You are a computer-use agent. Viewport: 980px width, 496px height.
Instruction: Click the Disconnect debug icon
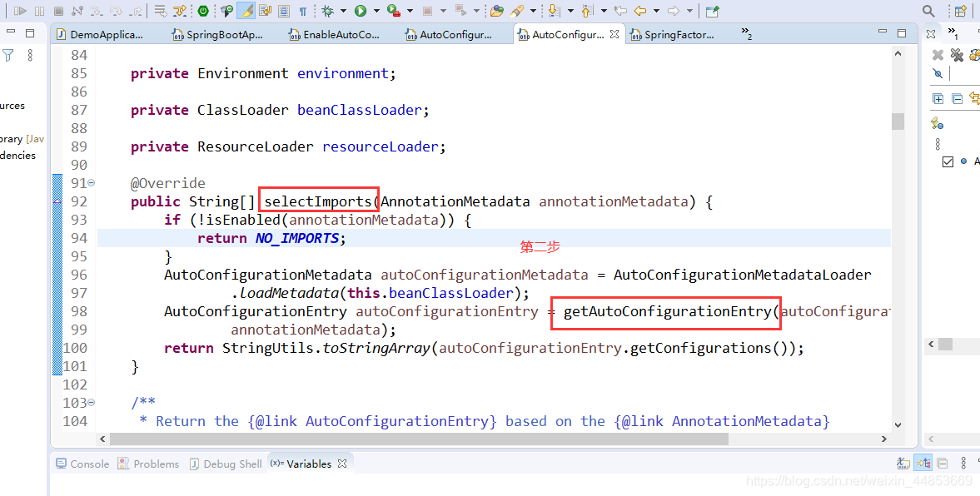point(77,11)
